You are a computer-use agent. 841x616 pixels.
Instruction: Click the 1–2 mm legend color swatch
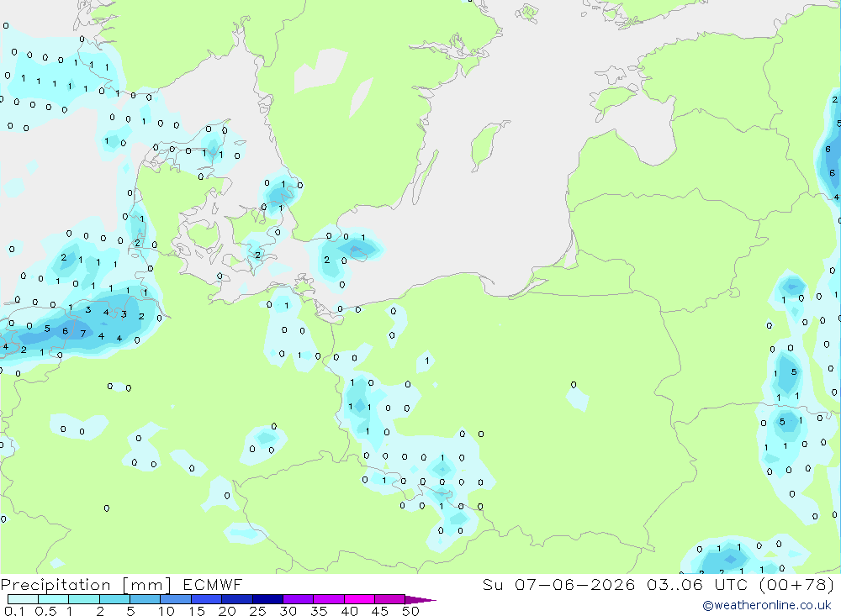coord(83,599)
